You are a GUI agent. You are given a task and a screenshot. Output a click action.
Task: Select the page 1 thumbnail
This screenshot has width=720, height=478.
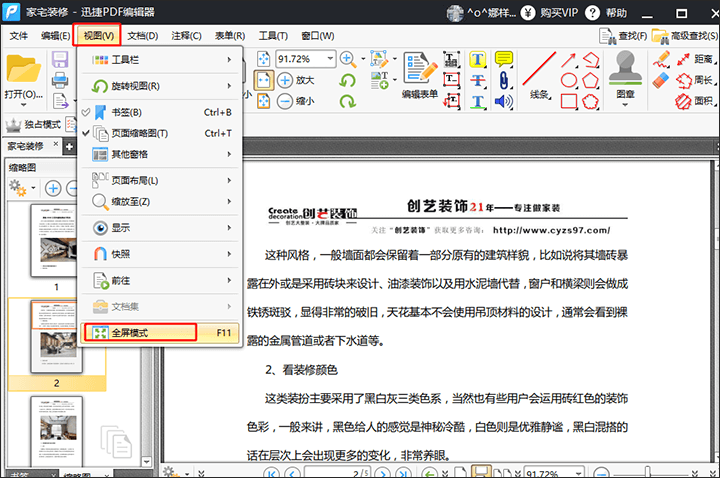click(56, 242)
